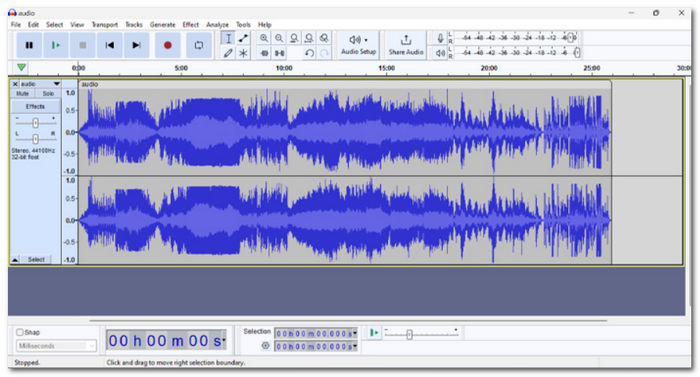
Task: Click the track Select button
Action: pos(36,260)
